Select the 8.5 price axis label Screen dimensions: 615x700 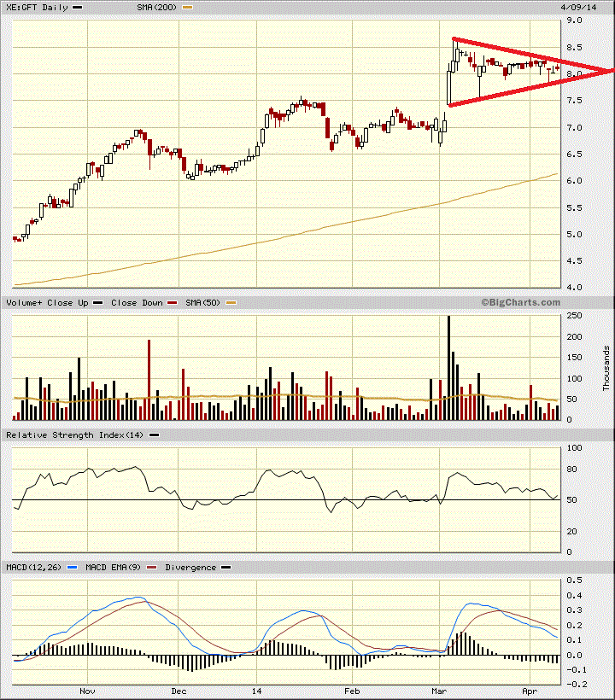click(x=574, y=47)
